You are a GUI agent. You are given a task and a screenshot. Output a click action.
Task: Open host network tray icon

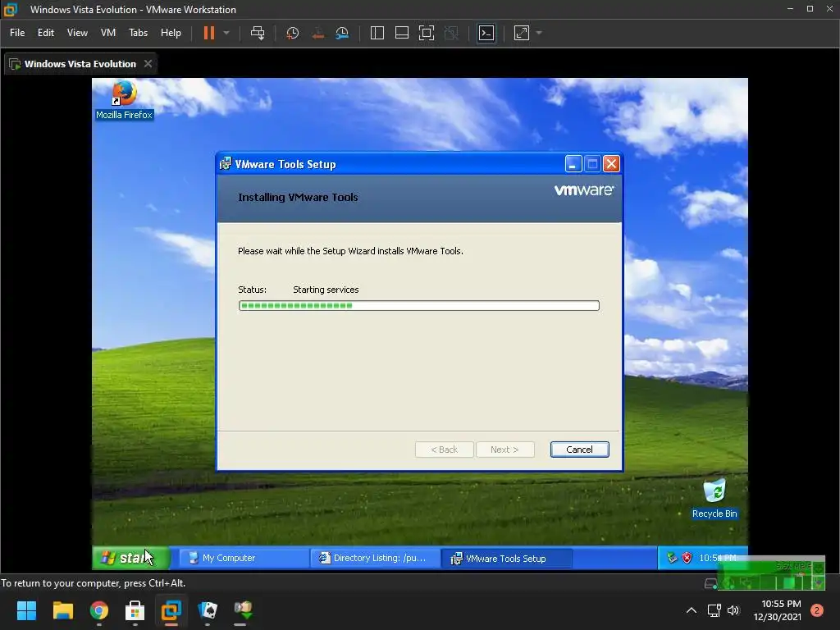pyautogui.click(x=714, y=610)
